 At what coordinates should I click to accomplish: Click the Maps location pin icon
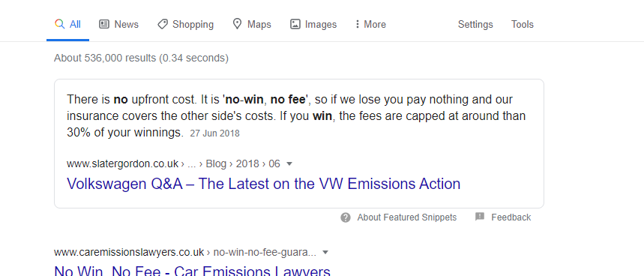coord(237,24)
